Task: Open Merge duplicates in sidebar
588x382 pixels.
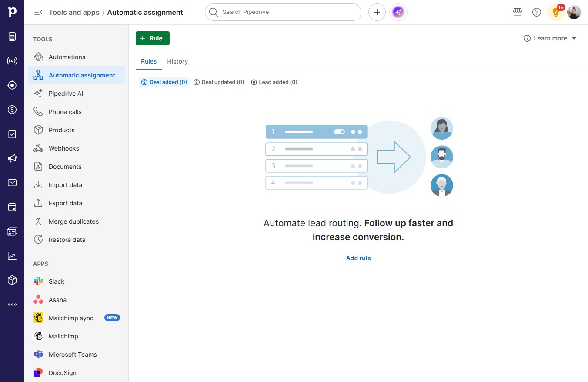Action: pyautogui.click(x=77, y=221)
